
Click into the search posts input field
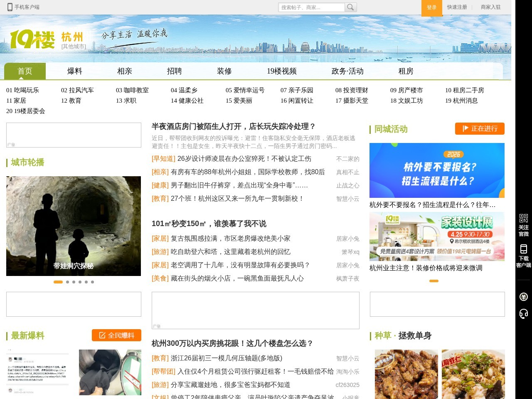(x=312, y=7)
